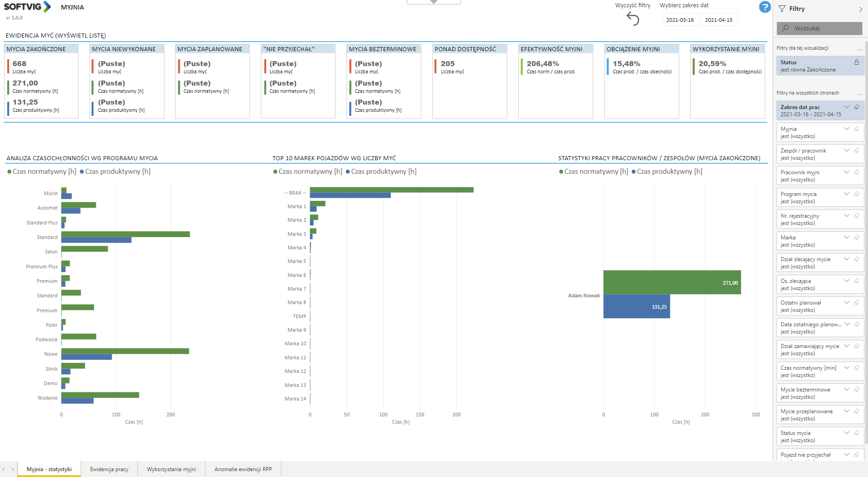Click the next page tabs arrow
Viewport: 868px width, 477px height.
13,469
